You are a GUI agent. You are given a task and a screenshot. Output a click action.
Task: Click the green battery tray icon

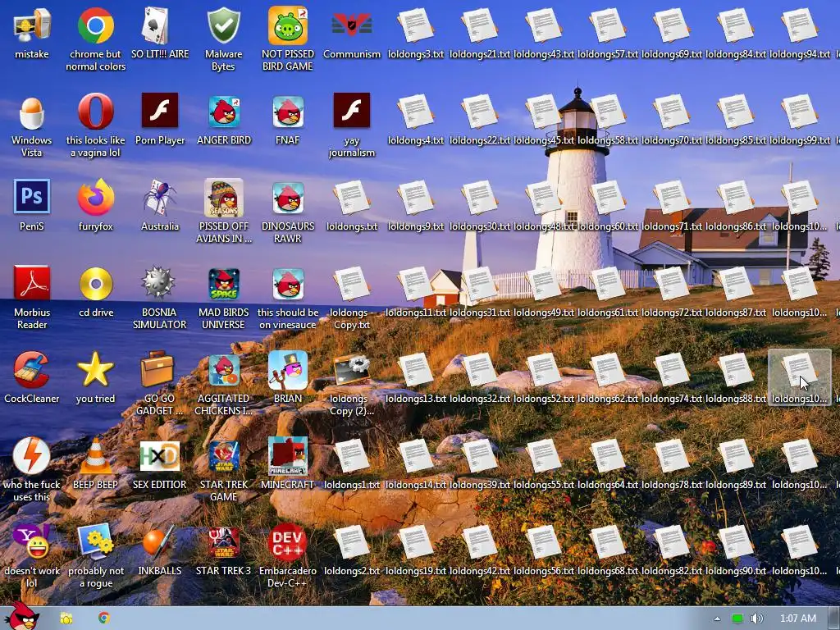pyautogui.click(x=737, y=619)
